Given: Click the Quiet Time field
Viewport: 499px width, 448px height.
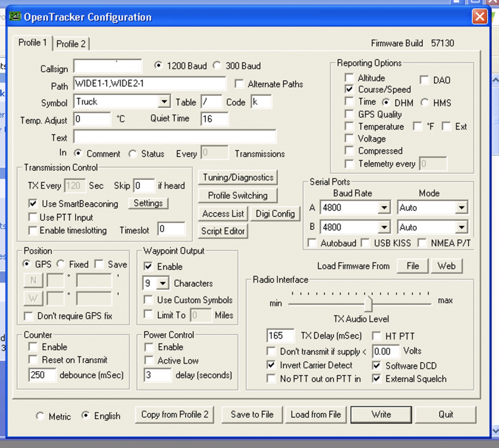Looking at the screenshot, I should pyautogui.click(x=214, y=119).
